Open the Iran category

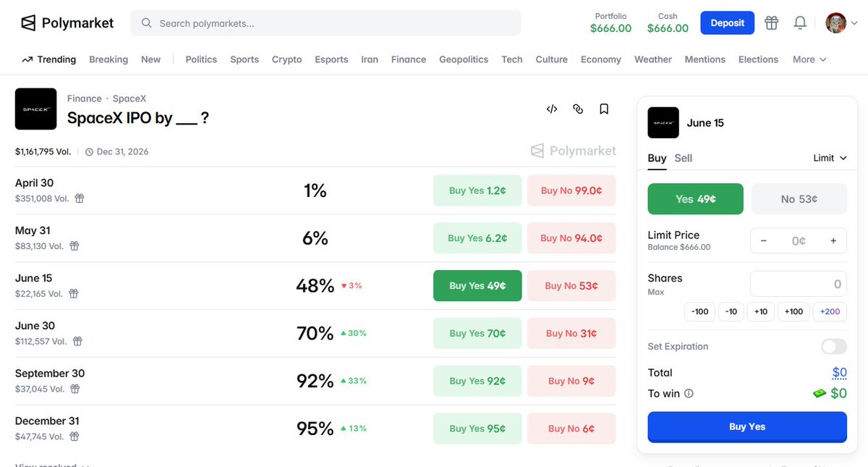coord(370,59)
